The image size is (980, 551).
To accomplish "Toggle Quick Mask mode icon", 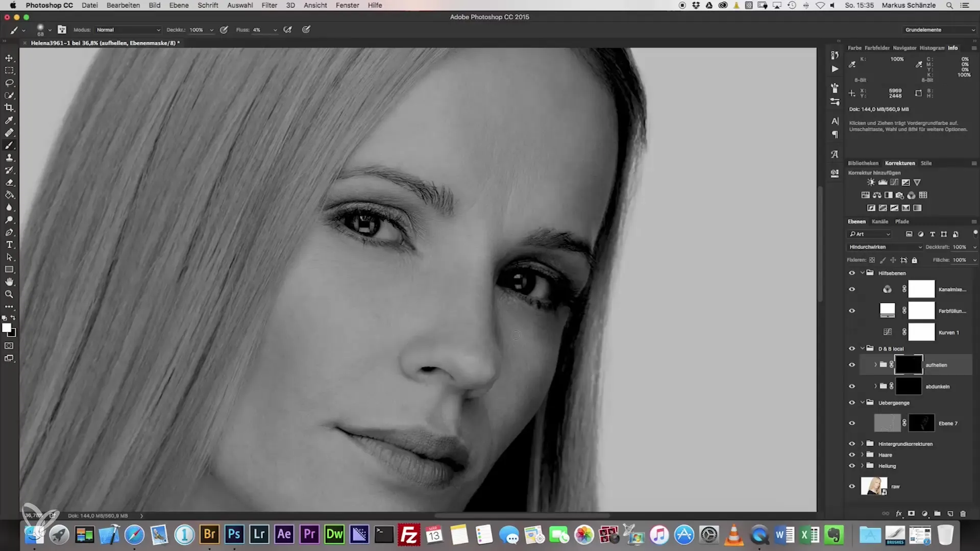I will (x=9, y=346).
